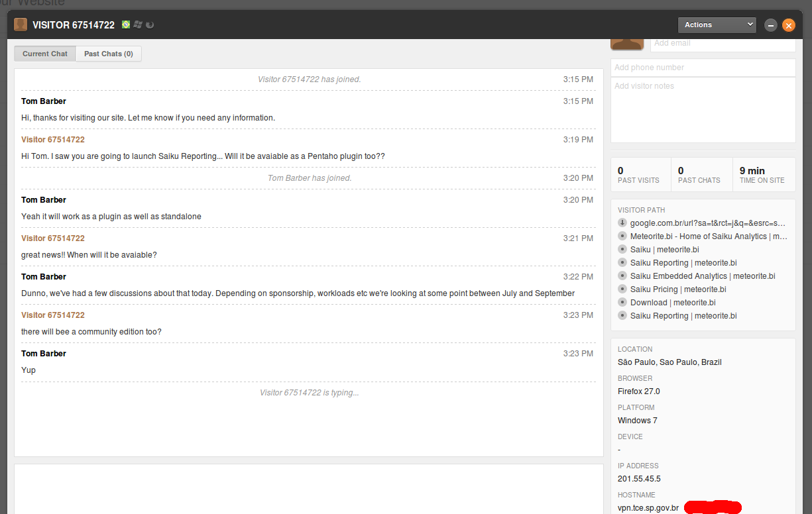Open Saiku Reporting entry below Download
The height and width of the screenshot is (514, 812).
click(x=683, y=316)
